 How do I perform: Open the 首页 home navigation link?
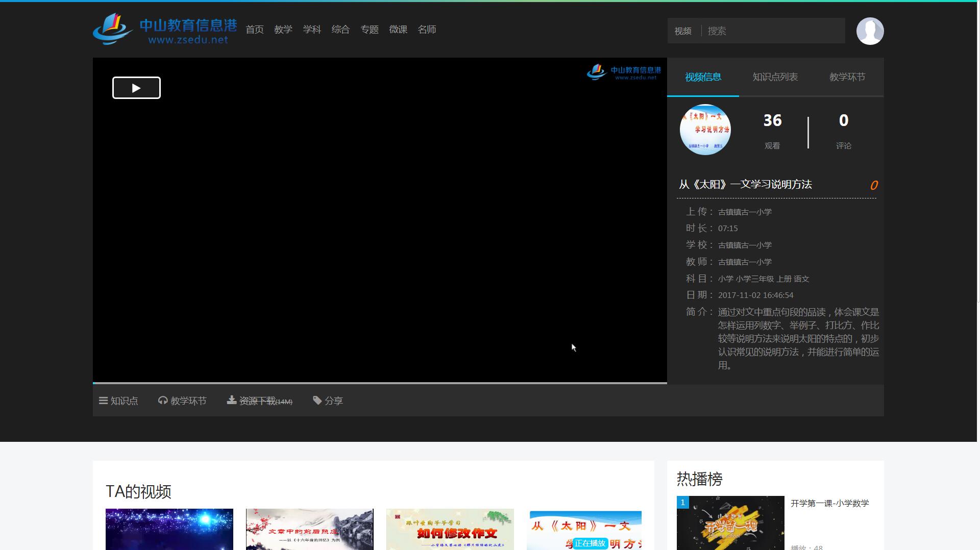[255, 30]
